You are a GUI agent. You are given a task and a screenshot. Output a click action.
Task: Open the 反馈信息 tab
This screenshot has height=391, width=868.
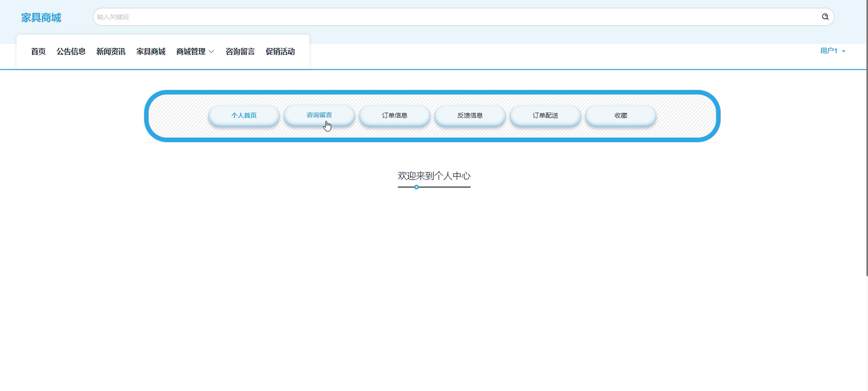(470, 116)
